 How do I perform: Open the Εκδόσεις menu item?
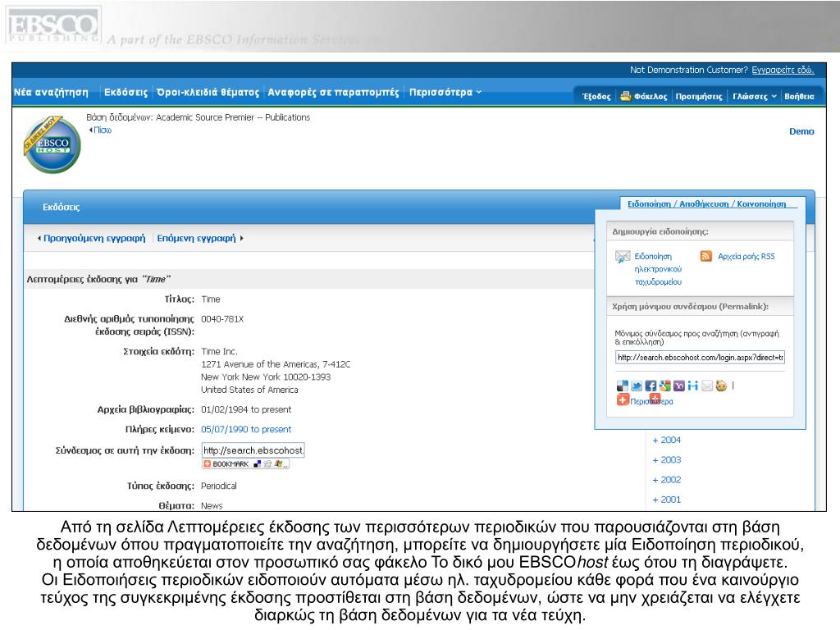[x=126, y=92]
